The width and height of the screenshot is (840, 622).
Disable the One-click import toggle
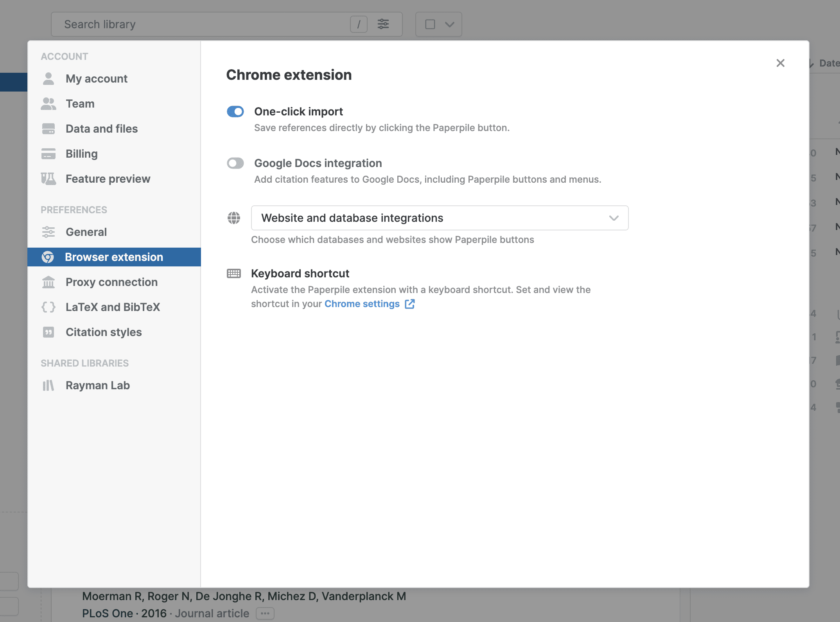click(x=235, y=111)
